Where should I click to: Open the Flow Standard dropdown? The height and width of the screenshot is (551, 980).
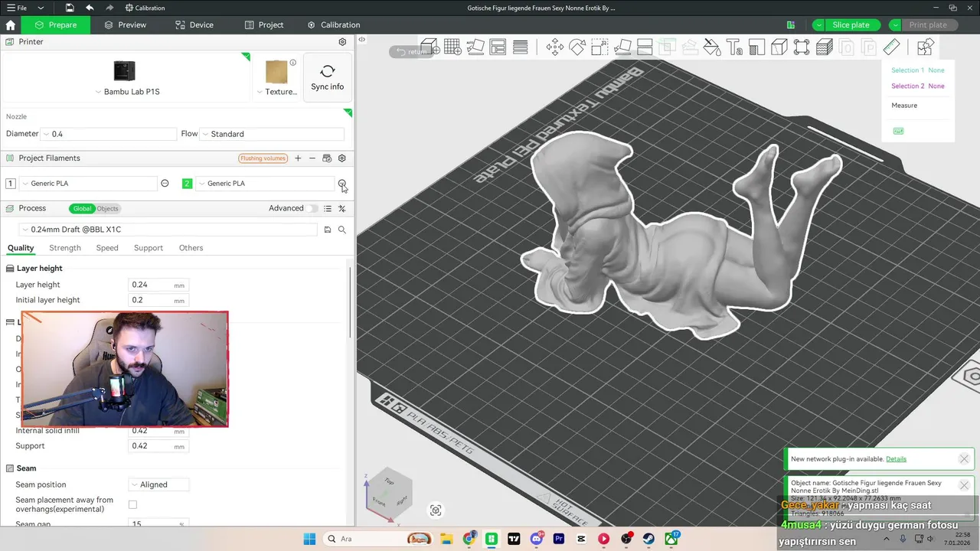point(272,134)
